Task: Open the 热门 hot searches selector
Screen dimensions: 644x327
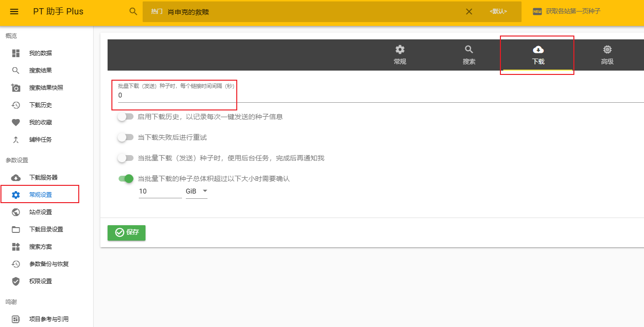Action: (x=157, y=12)
